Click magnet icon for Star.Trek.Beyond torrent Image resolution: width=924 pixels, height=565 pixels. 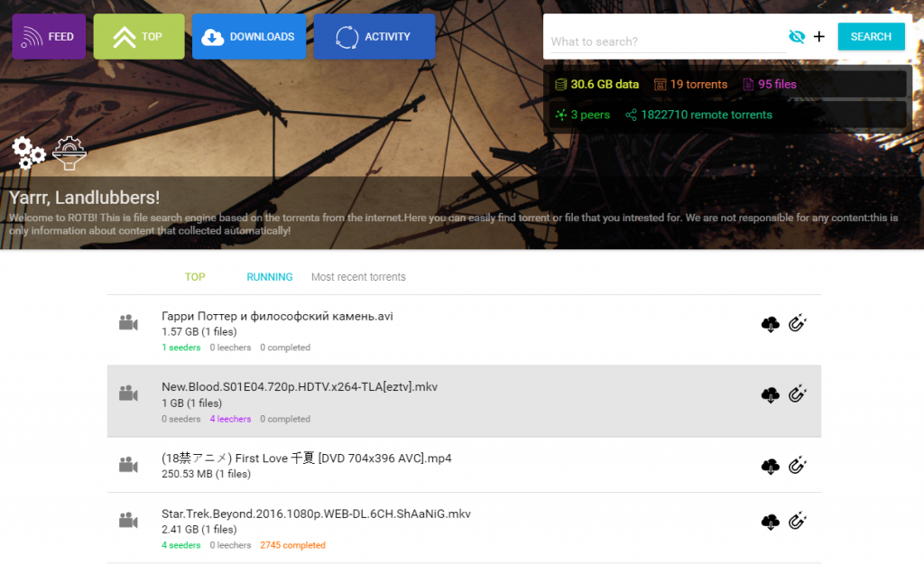pos(797,521)
